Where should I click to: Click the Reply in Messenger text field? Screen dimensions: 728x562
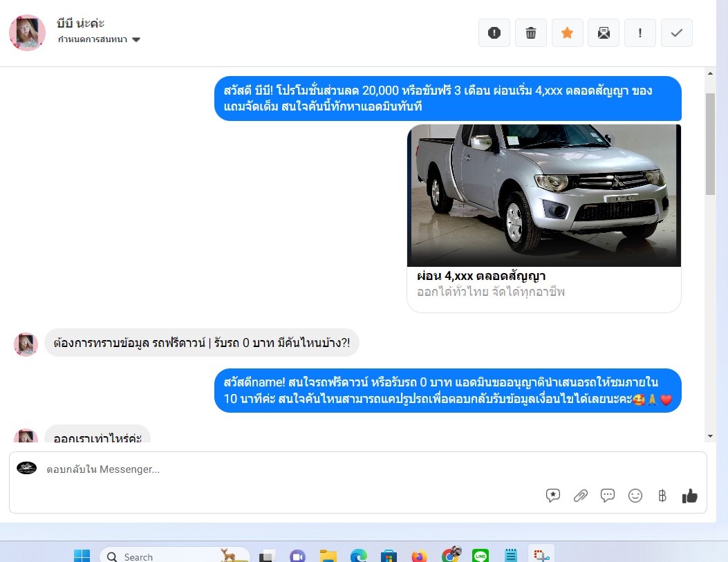coord(277,469)
